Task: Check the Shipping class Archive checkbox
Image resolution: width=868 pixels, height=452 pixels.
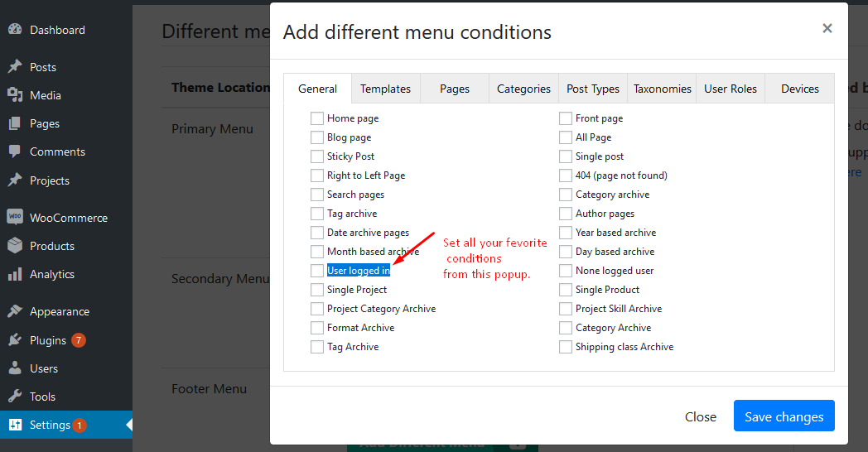Action: [565, 347]
